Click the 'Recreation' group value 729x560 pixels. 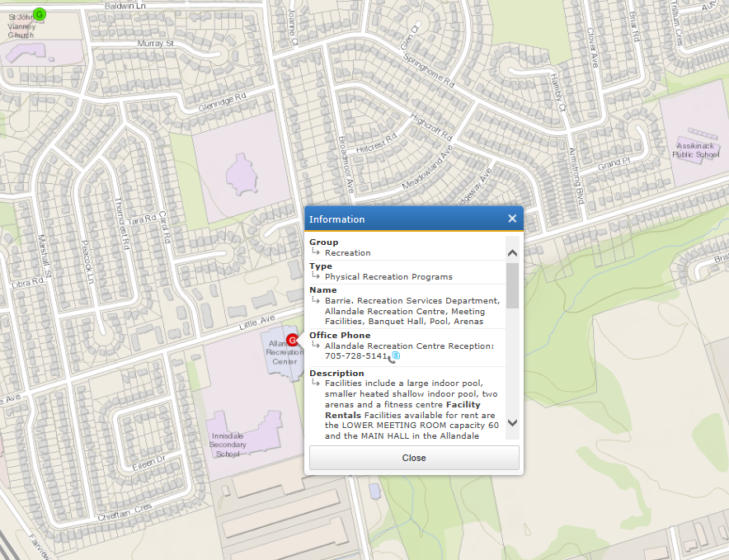click(348, 253)
